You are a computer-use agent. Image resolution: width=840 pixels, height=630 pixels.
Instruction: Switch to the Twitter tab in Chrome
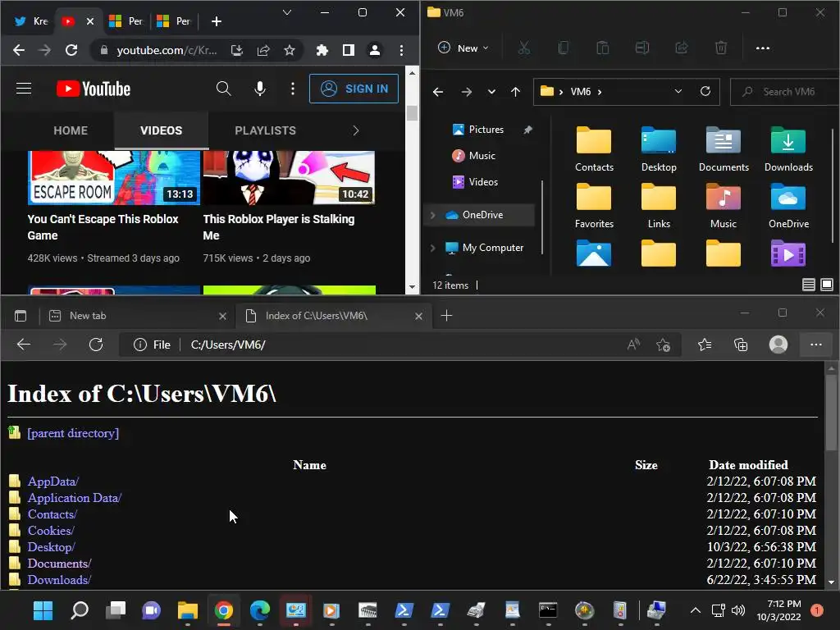(x=31, y=21)
